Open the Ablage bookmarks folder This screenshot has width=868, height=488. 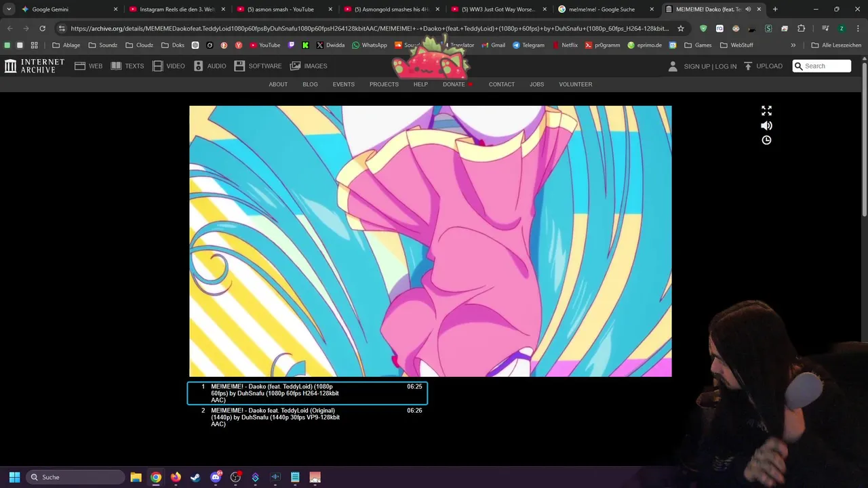click(66, 45)
